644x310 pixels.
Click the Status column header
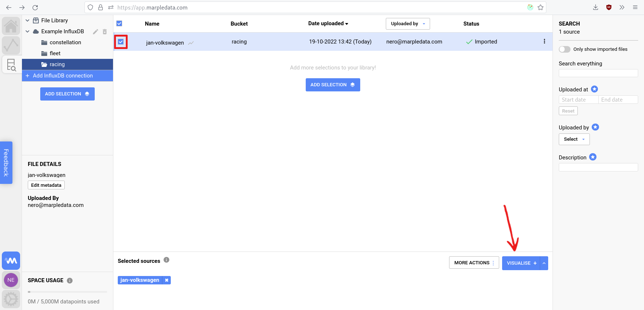tap(471, 24)
